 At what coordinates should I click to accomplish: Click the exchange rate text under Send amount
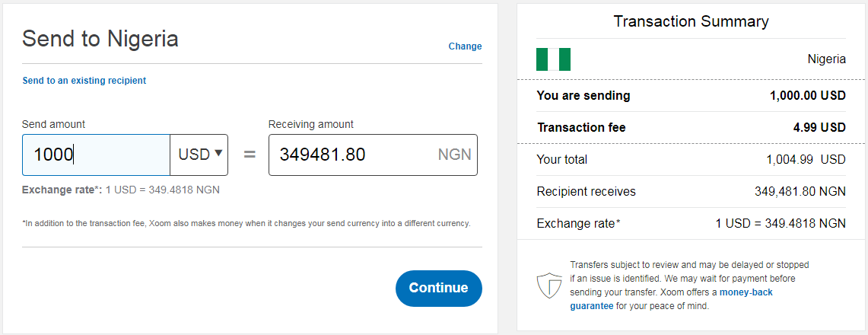tap(121, 190)
